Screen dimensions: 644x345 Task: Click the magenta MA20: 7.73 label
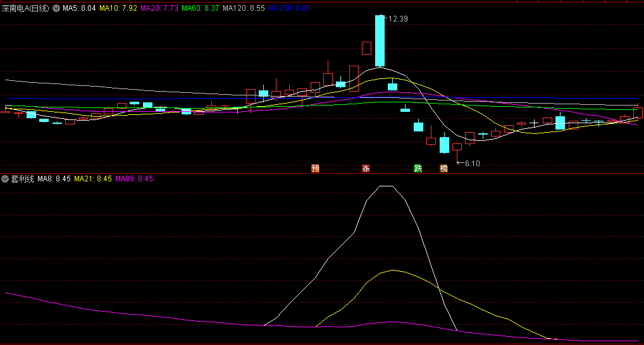(x=159, y=8)
